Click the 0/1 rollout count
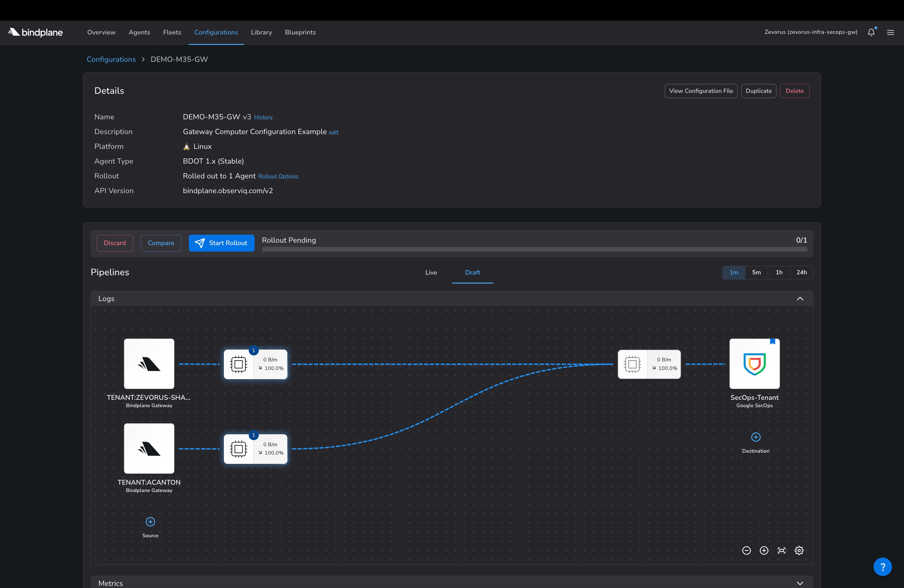The height and width of the screenshot is (588, 904). 801,240
